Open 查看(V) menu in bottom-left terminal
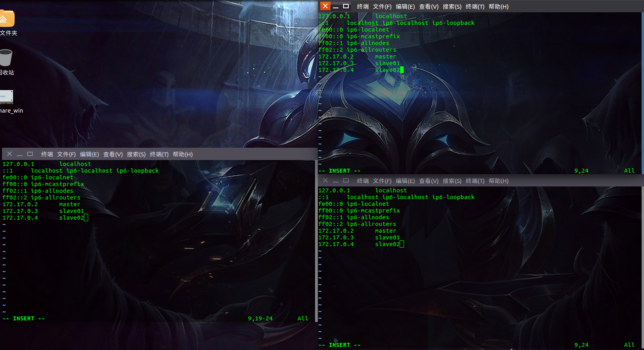Viewport: 644px width, 350px height. point(113,154)
